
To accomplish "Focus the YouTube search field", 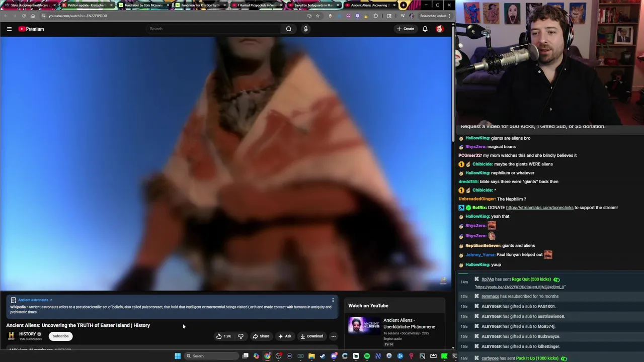I will 214,29.
